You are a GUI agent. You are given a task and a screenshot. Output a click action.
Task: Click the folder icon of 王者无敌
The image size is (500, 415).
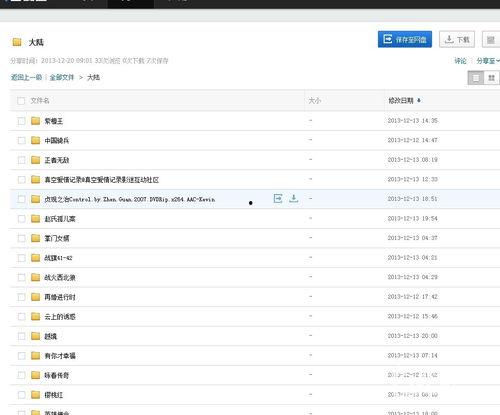(x=36, y=160)
